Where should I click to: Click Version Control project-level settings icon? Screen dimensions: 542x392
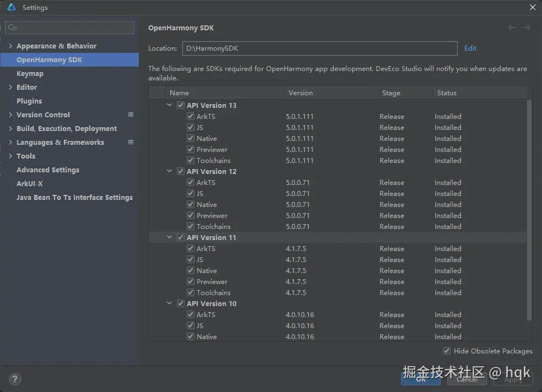click(x=131, y=115)
